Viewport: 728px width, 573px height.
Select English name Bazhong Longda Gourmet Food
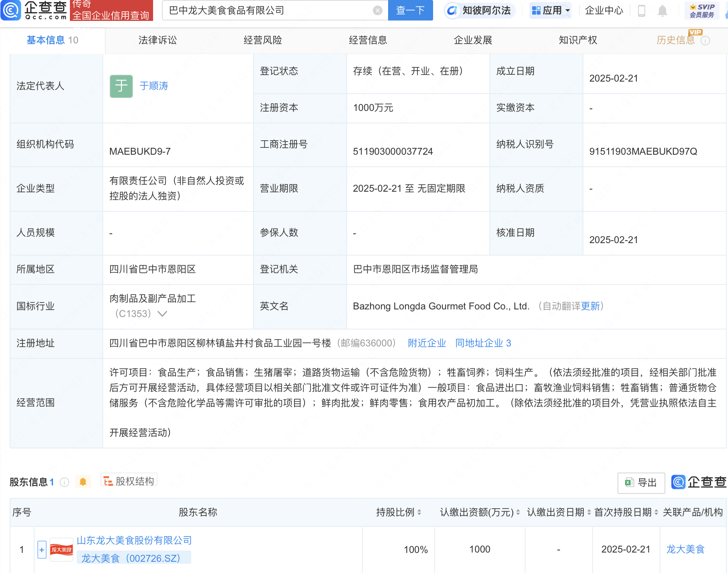click(441, 306)
